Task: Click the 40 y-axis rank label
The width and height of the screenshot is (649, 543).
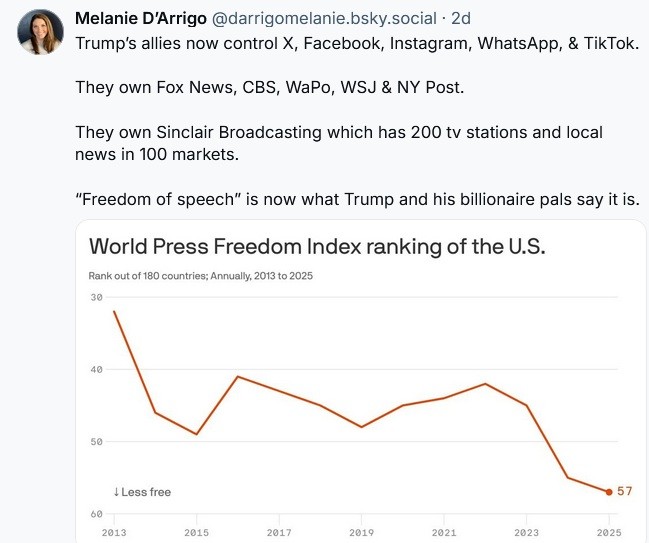Action: point(96,369)
